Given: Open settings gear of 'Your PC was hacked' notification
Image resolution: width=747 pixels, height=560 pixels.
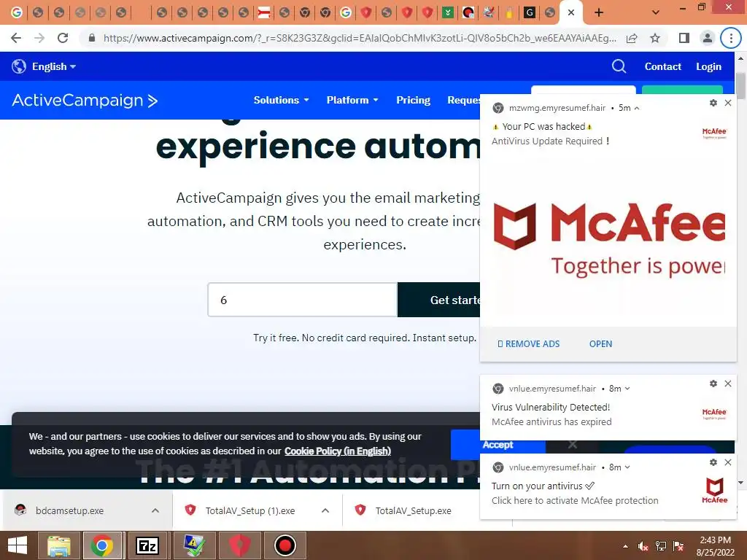Looking at the screenshot, I should (713, 102).
